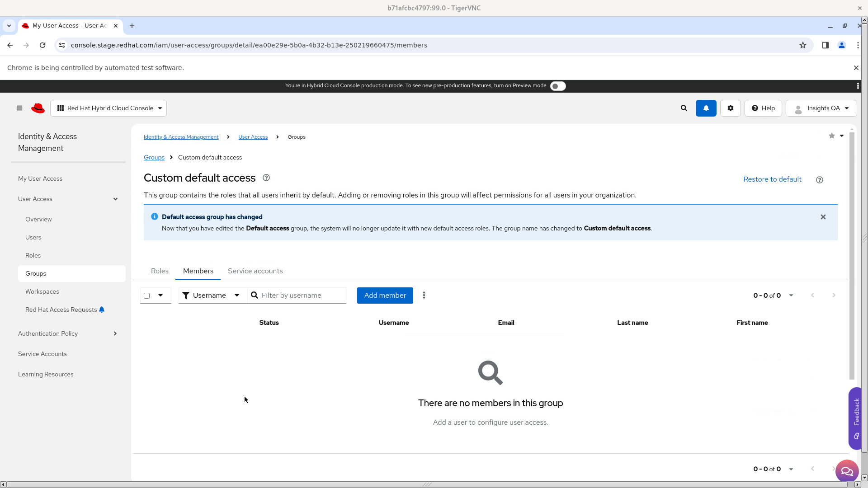The width and height of the screenshot is (868, 488).
Task: Check the bulk select members checkbox
Action: (146, 296)
